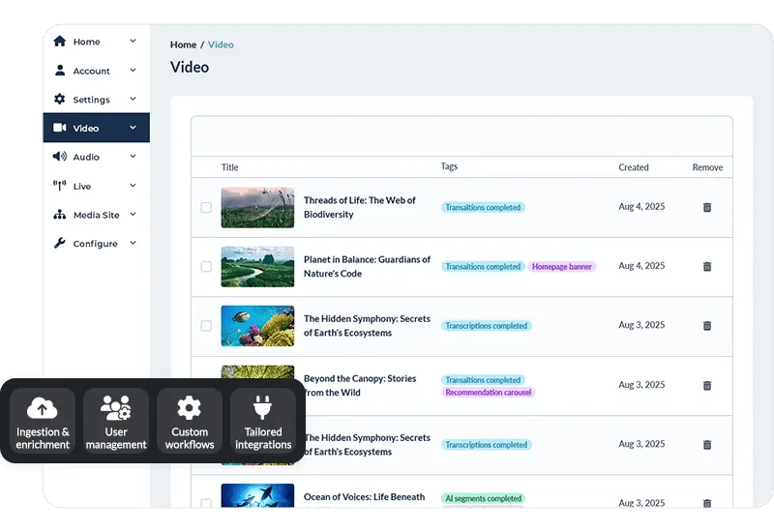This screenshot has height=532, width=774.
Task: Expand the Configure section arrow
Action: pyautogui.click(x=134, y=243)
